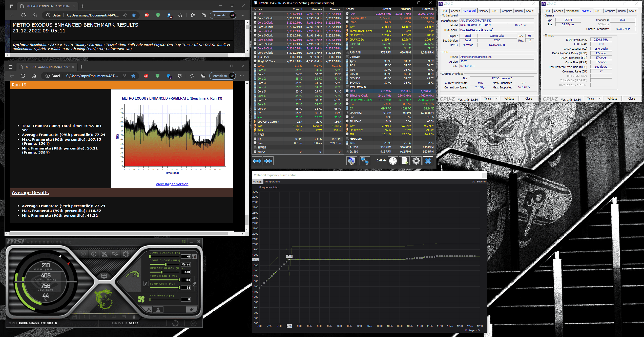Open tab actions menu in lower browser
644x337 pixels.
(x=11, y=67)
